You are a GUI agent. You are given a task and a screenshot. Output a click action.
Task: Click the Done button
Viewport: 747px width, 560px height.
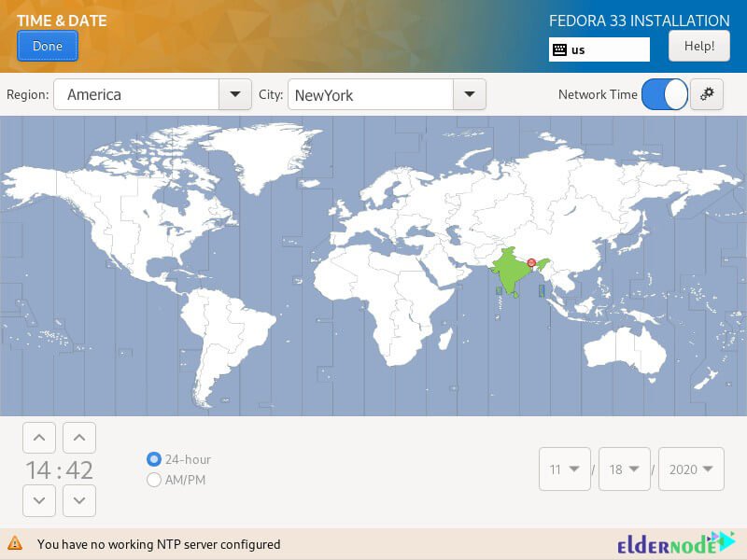[x=48, y=46]
